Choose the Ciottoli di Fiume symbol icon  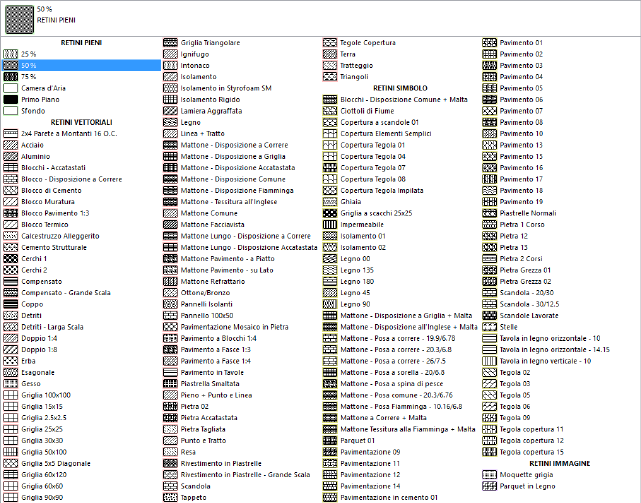(x=329, y=111)
